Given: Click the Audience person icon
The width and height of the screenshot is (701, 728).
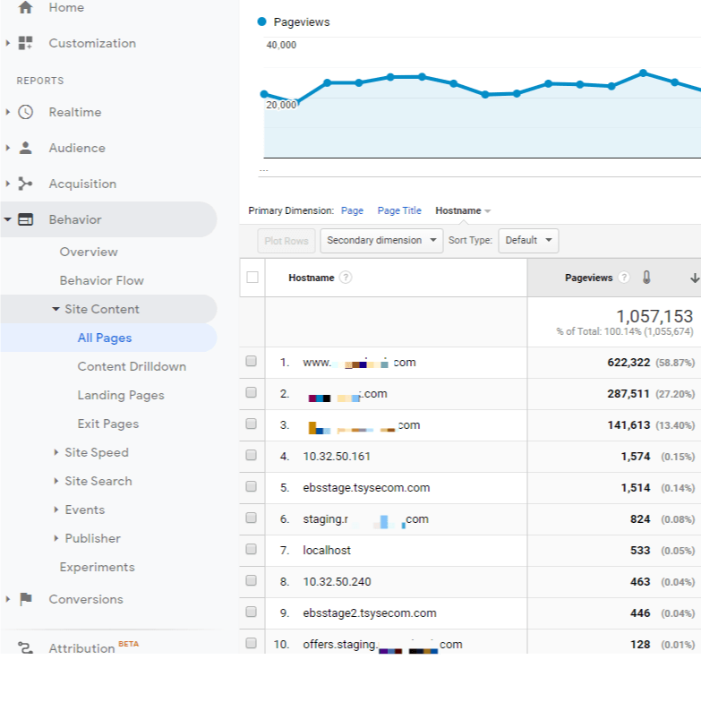Looking at the screenshot, I should tap(25, 148).
